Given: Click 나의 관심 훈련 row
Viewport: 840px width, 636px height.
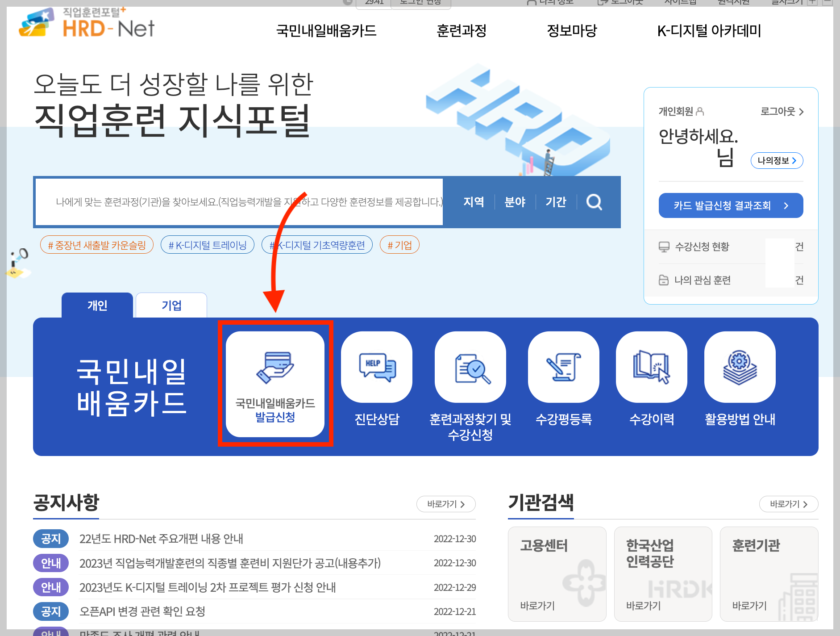Looking at the screenshot, I should click(731, 280).
